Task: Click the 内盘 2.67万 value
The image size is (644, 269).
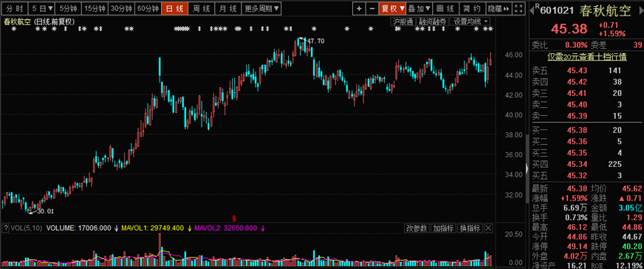Action: (x=630, y=256)
